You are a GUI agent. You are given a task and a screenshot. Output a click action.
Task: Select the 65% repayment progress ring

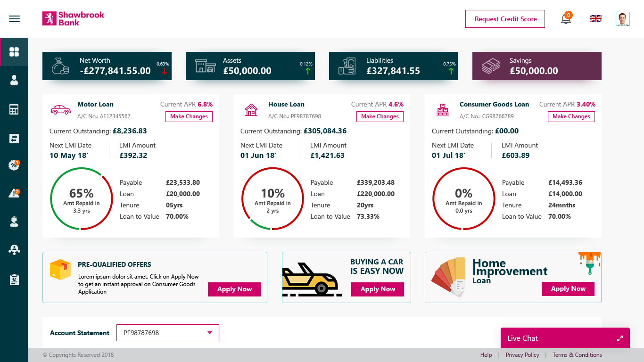82,198
